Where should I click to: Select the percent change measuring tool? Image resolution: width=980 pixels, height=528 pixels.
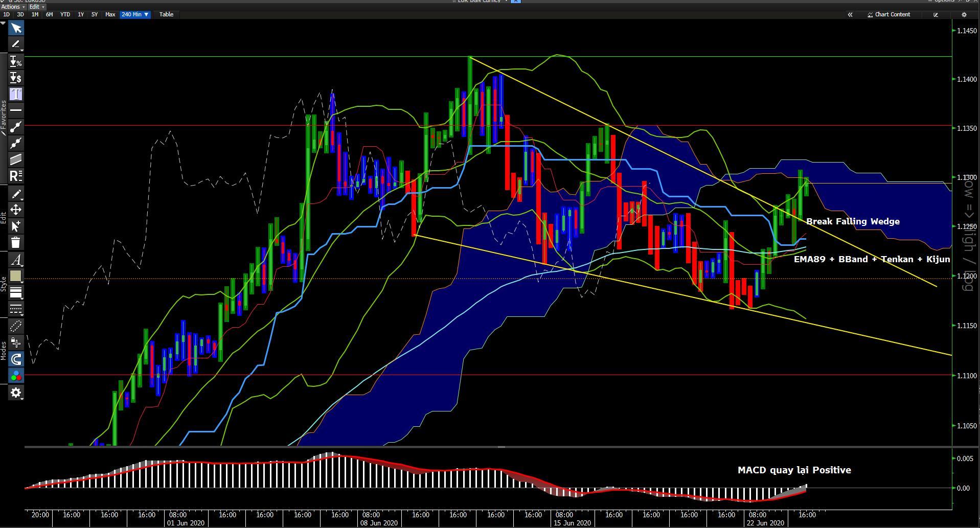coord(16,62)
